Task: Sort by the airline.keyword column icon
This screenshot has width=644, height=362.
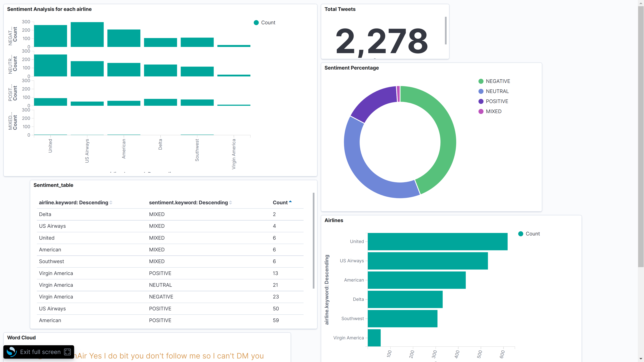Action: click(111, 203)
